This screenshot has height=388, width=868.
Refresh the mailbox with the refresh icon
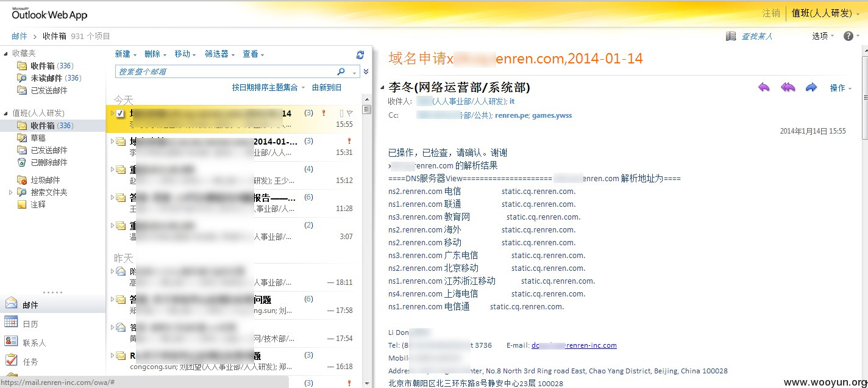(360, 54)
